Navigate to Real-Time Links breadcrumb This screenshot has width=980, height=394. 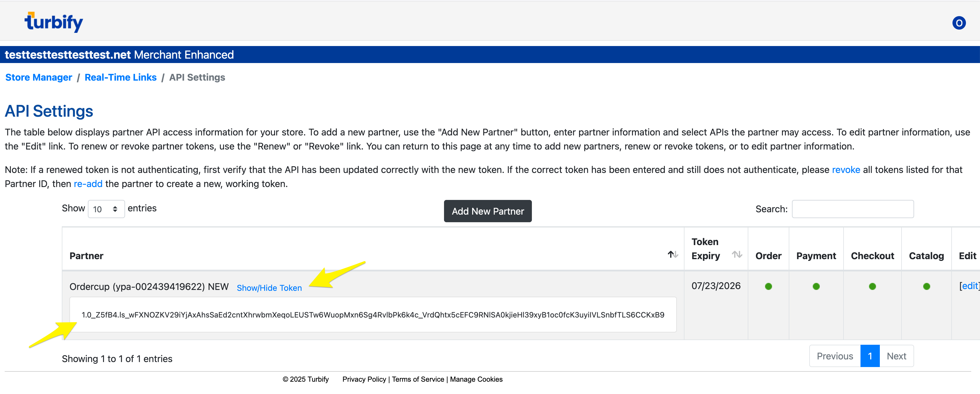pos(120,77)
